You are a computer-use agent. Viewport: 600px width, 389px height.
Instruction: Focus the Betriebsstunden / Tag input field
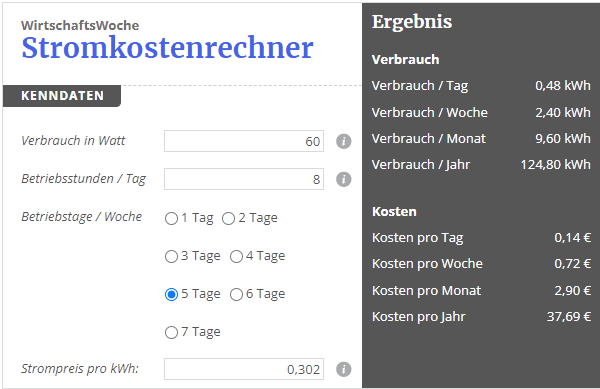(244, 179)
